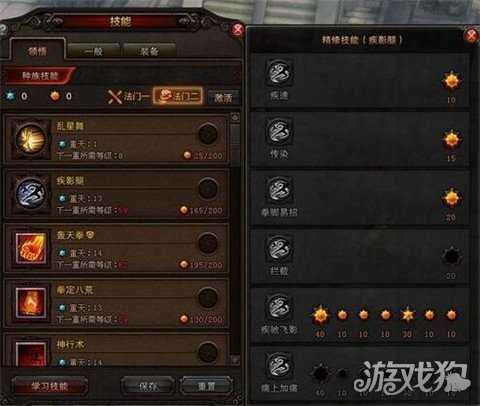Click the dark unlit star in 拦截 row

click(452, 256)
